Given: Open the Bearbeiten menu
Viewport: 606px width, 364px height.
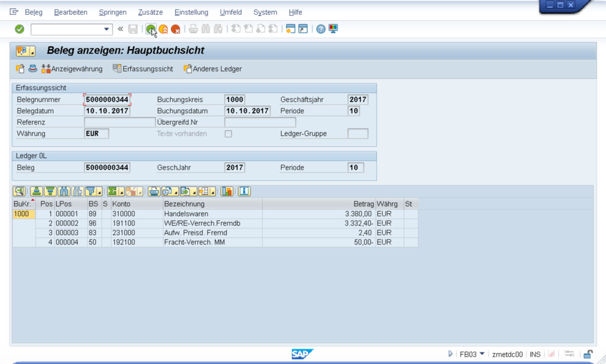Looking at the screenshot, I should [x=71, y=12].
